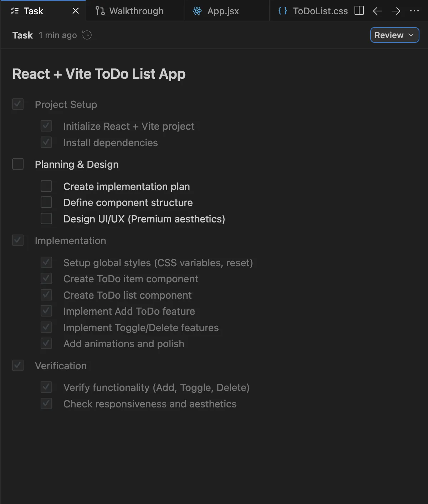Switch to the ToDoList.css tab

(320, 11)
